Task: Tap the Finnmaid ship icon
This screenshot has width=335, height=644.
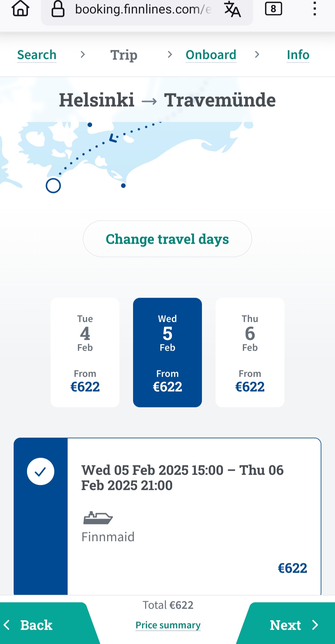Action: pyautogui.click(x=98, y=518)
